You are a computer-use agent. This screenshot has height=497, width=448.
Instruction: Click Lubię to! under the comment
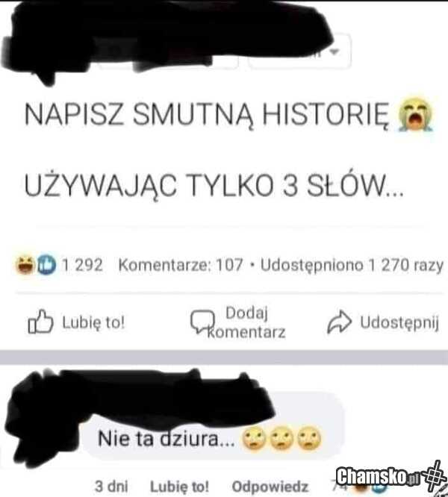[179, 486]
